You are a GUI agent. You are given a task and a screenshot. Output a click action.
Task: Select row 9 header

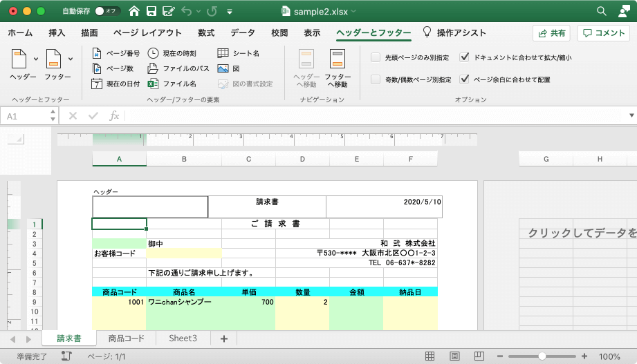click(x=35, y=302)
